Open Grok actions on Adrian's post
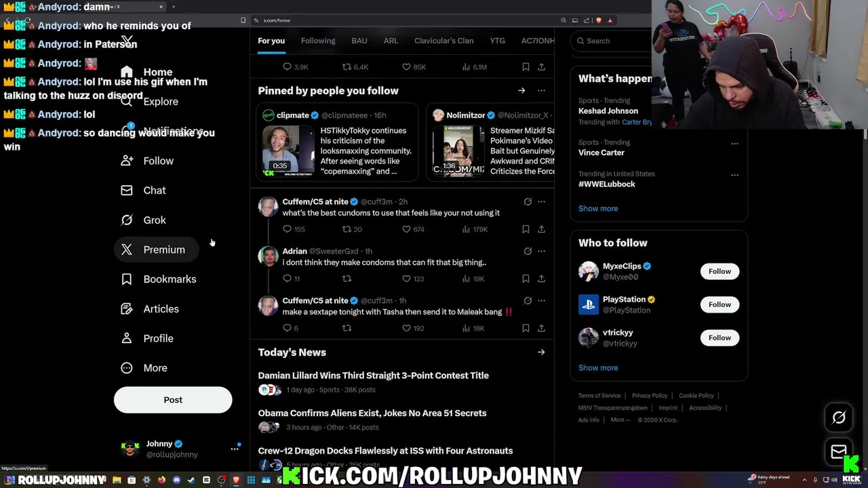Viewport: 868px width, 488px height. click(x=528, y=251)
